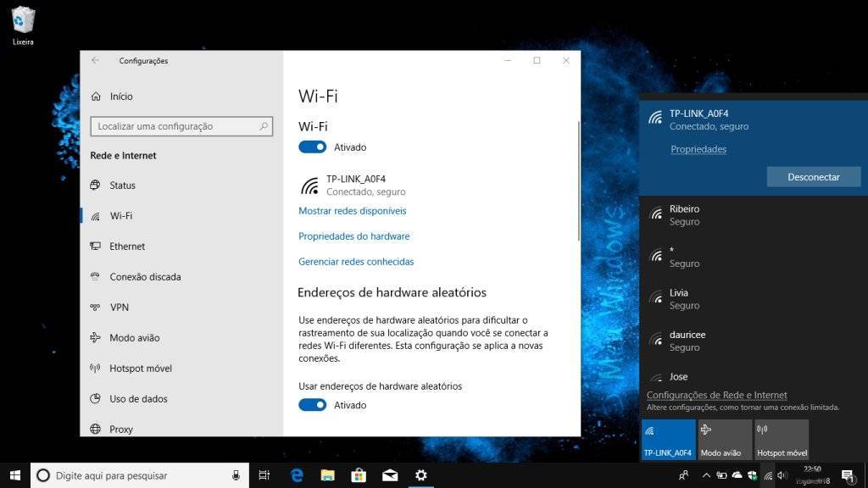Select the Jose Wi-Fi network
868x488 pixels.
754,376
